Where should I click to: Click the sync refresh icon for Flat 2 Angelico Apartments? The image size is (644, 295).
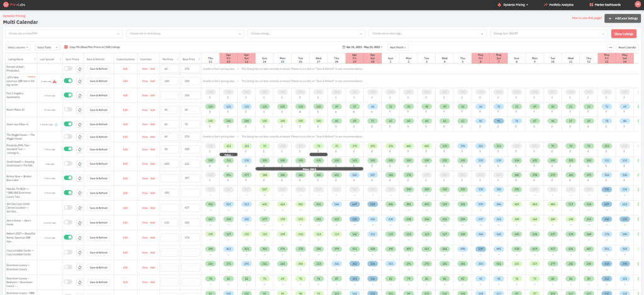80,96
